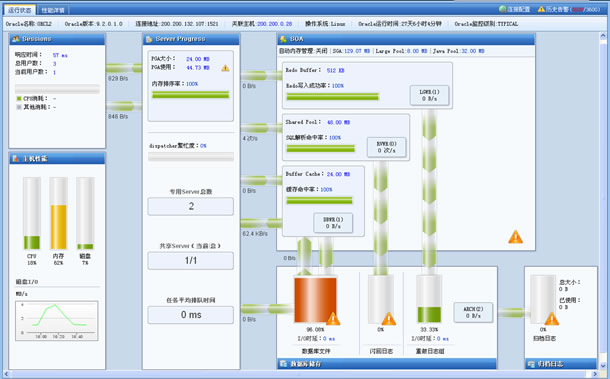Click the SQL解析命中率 progress bar

pos(321,148)
